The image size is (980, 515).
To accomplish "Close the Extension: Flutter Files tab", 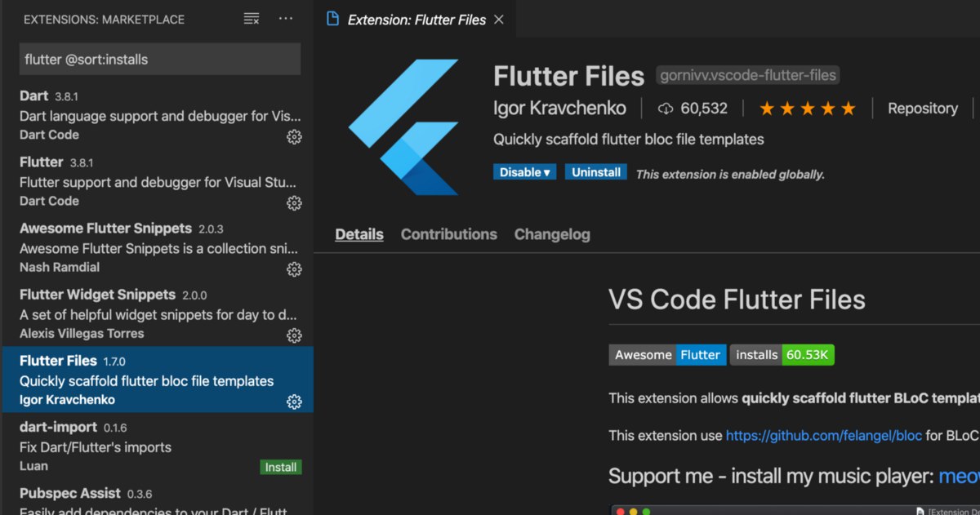I will click(499, 20).
